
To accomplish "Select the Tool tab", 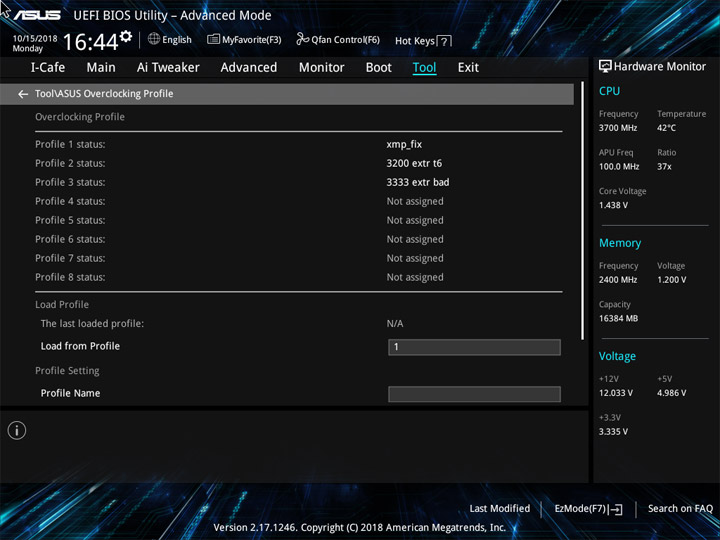I will pos(424,68).
